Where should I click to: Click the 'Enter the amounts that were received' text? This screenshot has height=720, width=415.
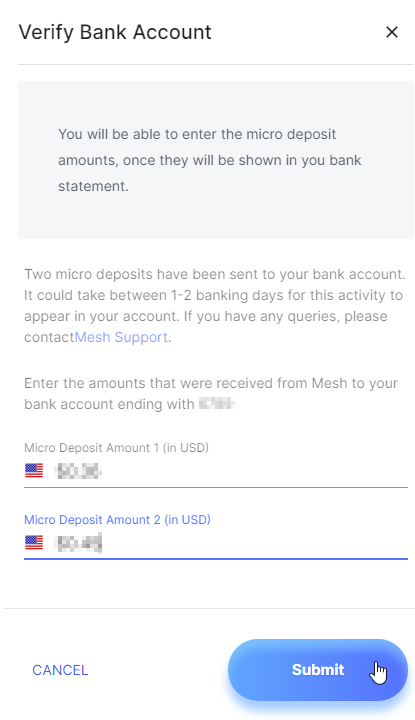tap(211, 394)
